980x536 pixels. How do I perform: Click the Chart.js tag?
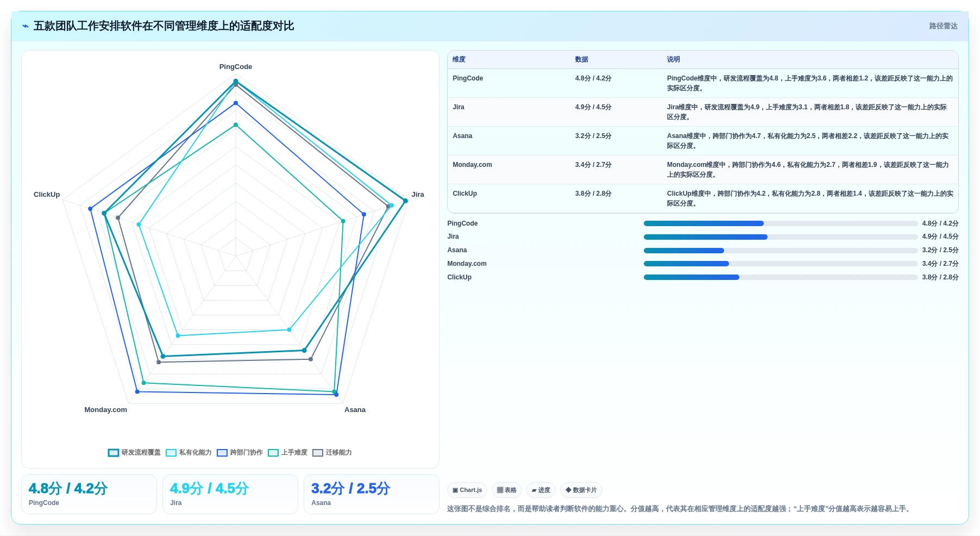[x=467, y=490]
